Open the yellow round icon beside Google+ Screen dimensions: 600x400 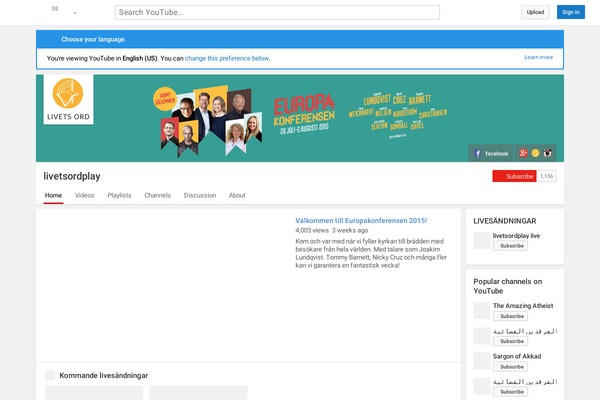[535, 153]
